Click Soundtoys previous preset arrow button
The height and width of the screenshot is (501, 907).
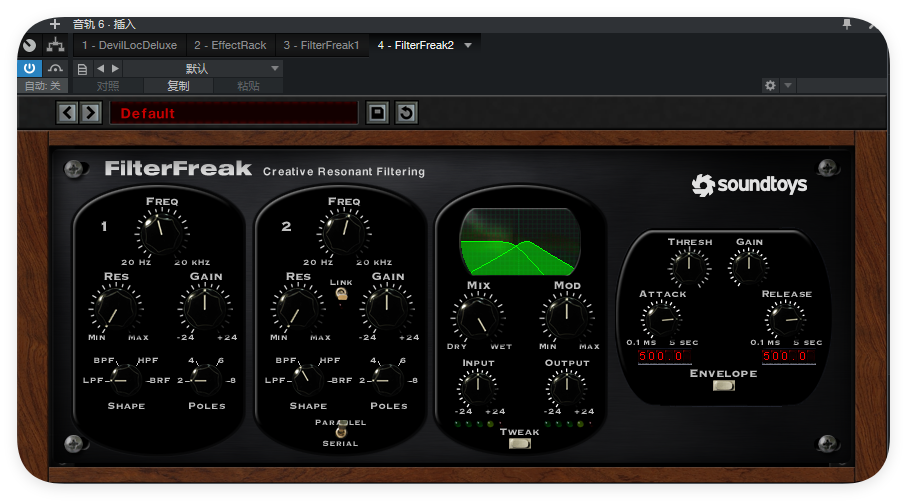click(x=68, y=113)
